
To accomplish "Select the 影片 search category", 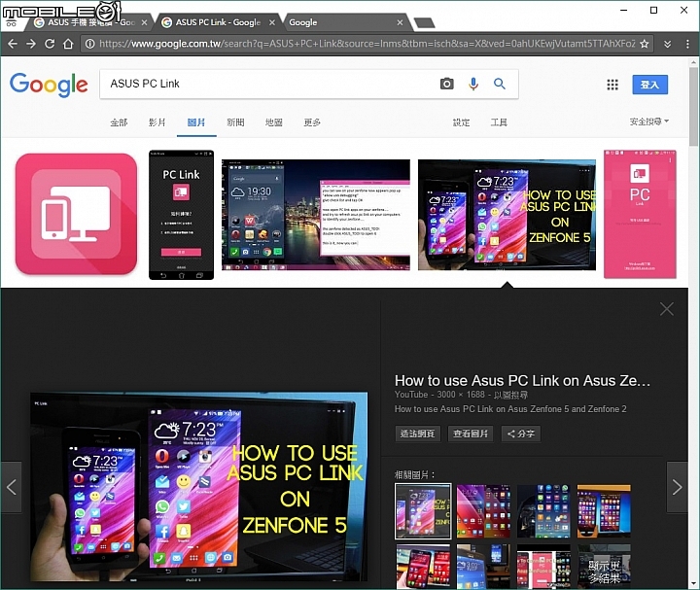I will [157, 122].
